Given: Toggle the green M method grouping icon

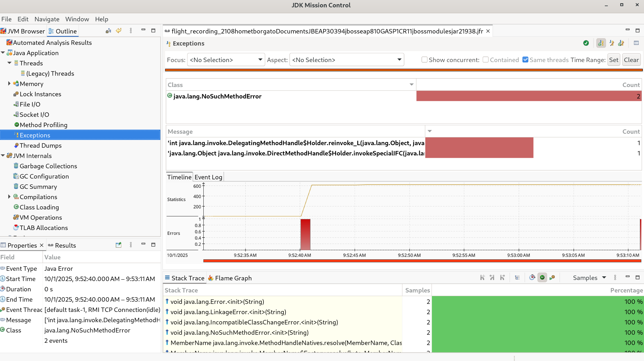Looking at the screenshot, I should [542, 278].
